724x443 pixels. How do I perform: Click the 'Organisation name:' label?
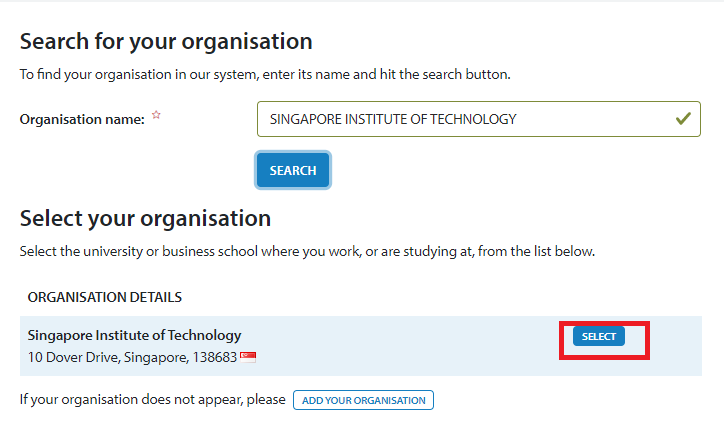[82, 120]
